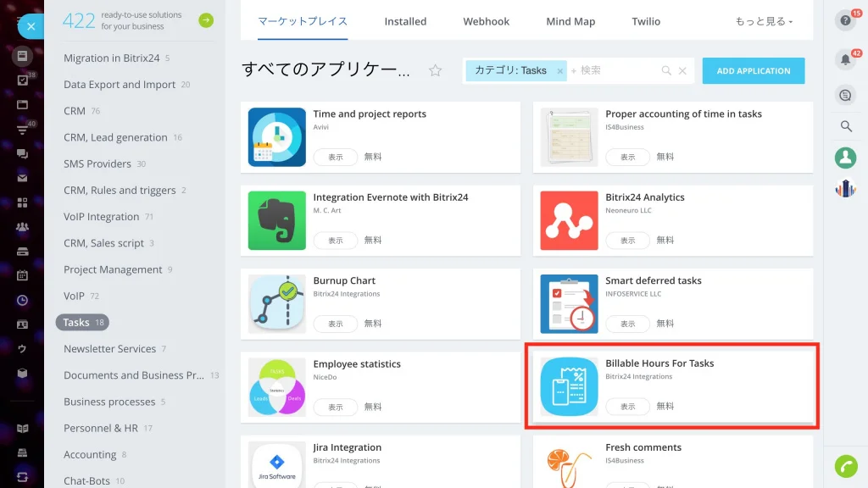This screenshot has height=488, width=868.
Task: Click 表示 for Bitrix24 Analytics
Action: pyautogui.click(x=628, y=241)
